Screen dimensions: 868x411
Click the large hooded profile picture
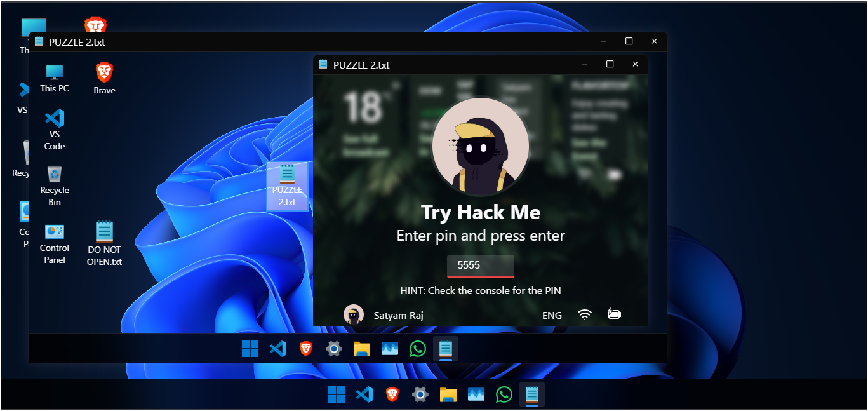(x=480, y=146)
